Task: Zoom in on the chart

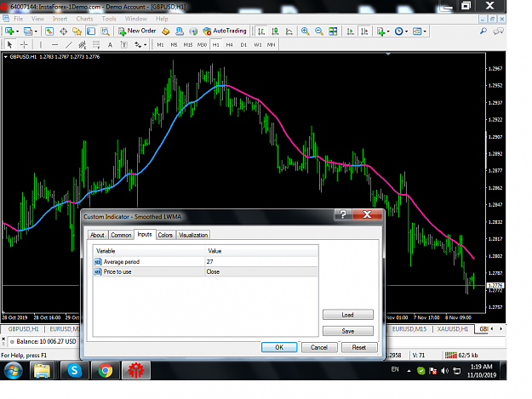Action: [x=305, y=31]
